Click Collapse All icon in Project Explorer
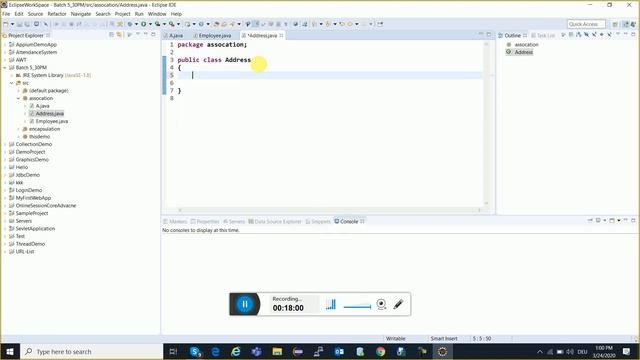This screenshot has height=360, width=640. pyautogui.click(x=111, y=35)
